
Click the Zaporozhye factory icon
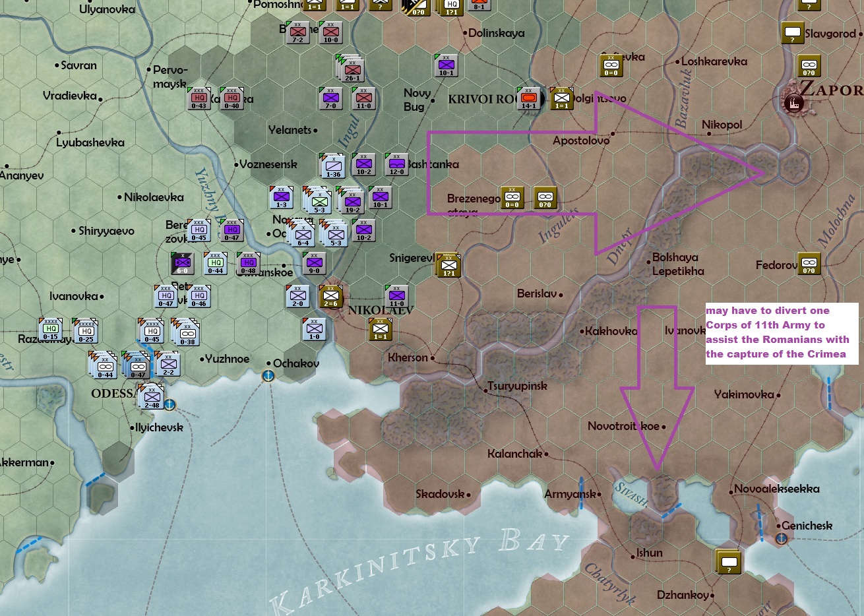click(x=793, y=103)
